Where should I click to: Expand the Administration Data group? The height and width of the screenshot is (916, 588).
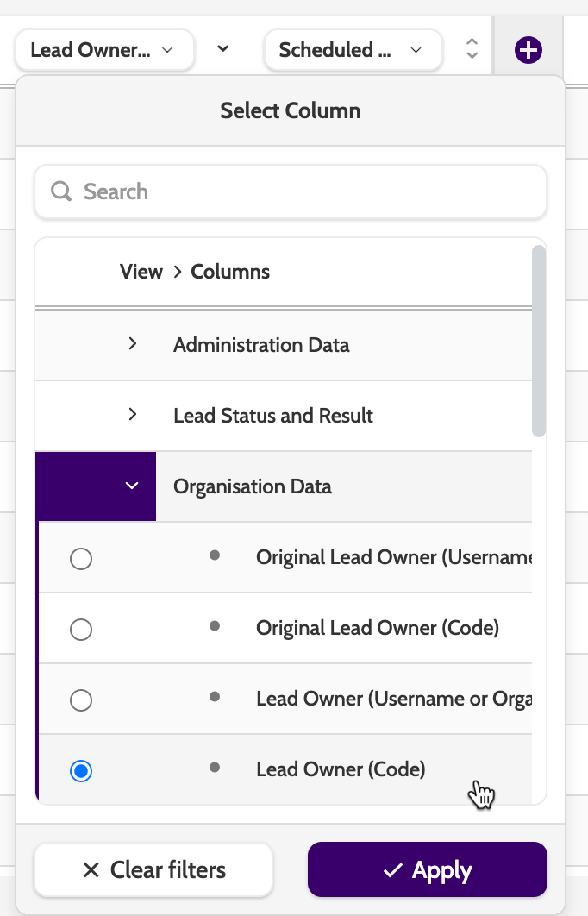click(133, 344)
